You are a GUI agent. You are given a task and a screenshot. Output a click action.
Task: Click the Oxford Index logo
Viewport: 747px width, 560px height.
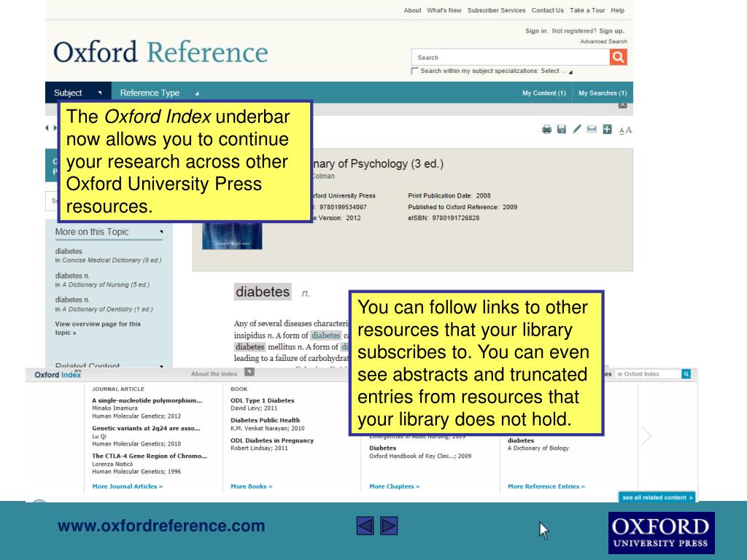(x=58, y=375)
